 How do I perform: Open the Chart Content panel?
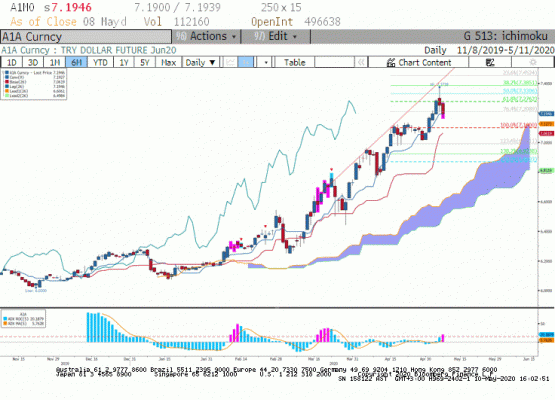[x=419, y=63]
